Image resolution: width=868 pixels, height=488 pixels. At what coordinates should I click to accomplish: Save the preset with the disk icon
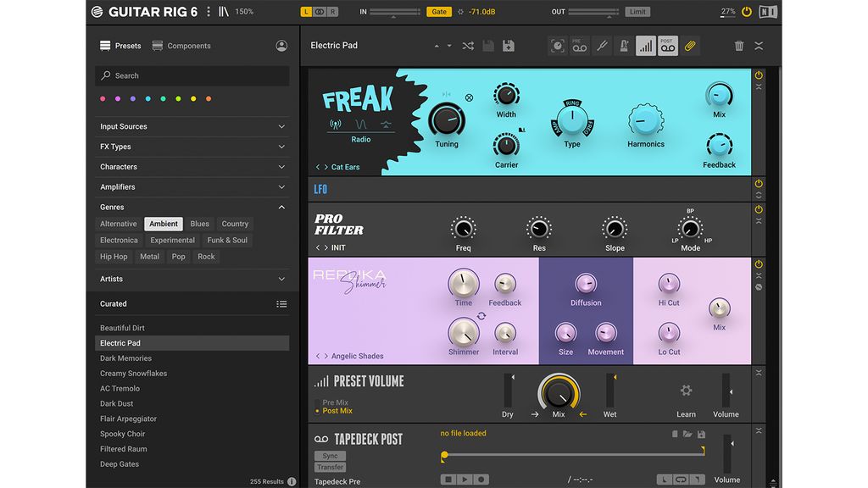coord(509,46)
